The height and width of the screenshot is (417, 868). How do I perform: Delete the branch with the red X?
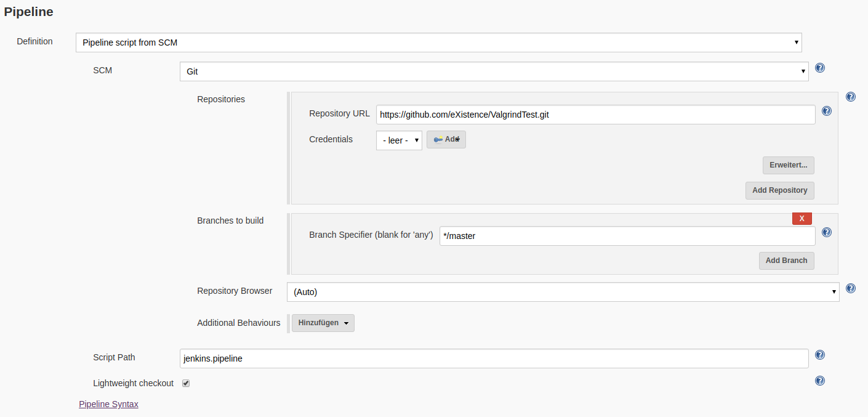tap(802, 219)
